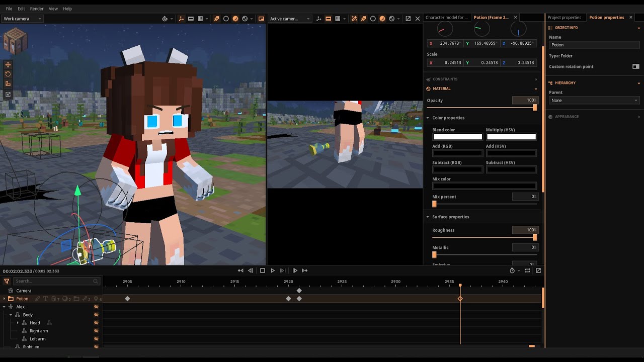The height and width of the screenshot is (362, 644).
Task: Toggle work camera lighting spotlight icon
Action: coord(217,19)
